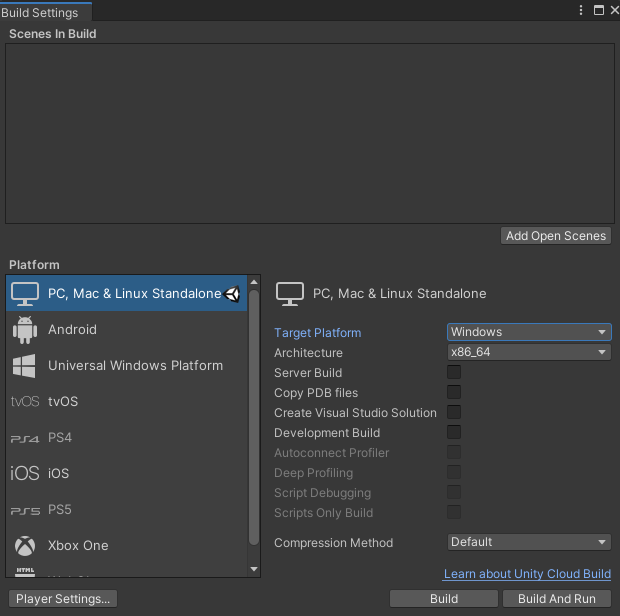Select Universal Windows Platform in list
Screen dimensions: 620x616
tap(136, 366)
